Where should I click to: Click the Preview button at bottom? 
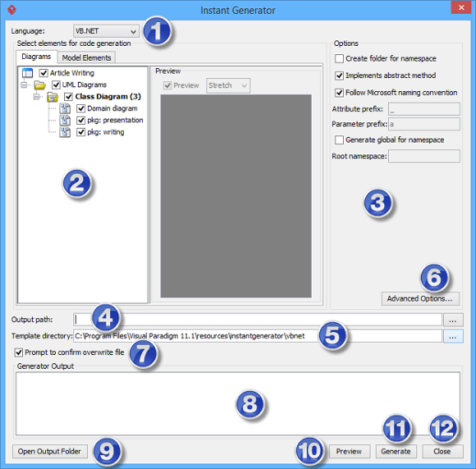tap(350, 451)
